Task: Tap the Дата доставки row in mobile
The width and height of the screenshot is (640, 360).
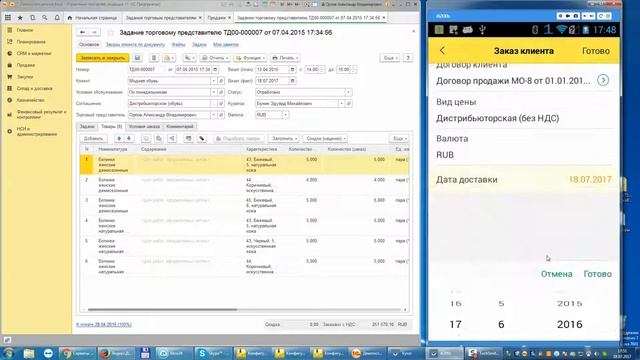Action: tap(524, 180)
